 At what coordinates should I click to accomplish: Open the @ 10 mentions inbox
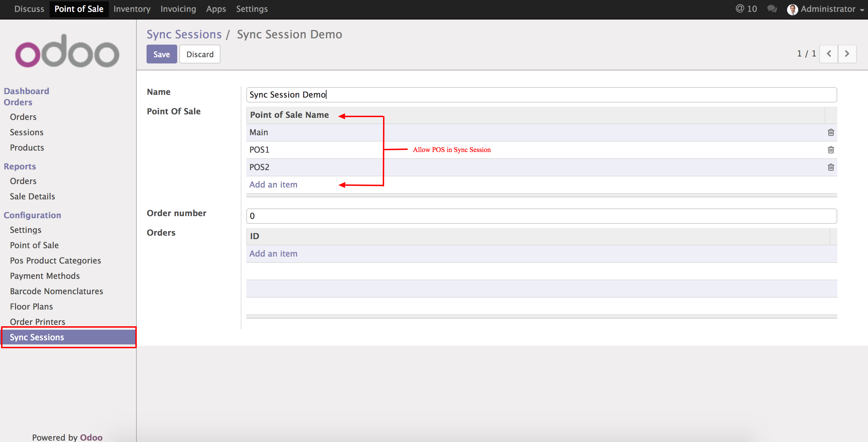(746, 9)
